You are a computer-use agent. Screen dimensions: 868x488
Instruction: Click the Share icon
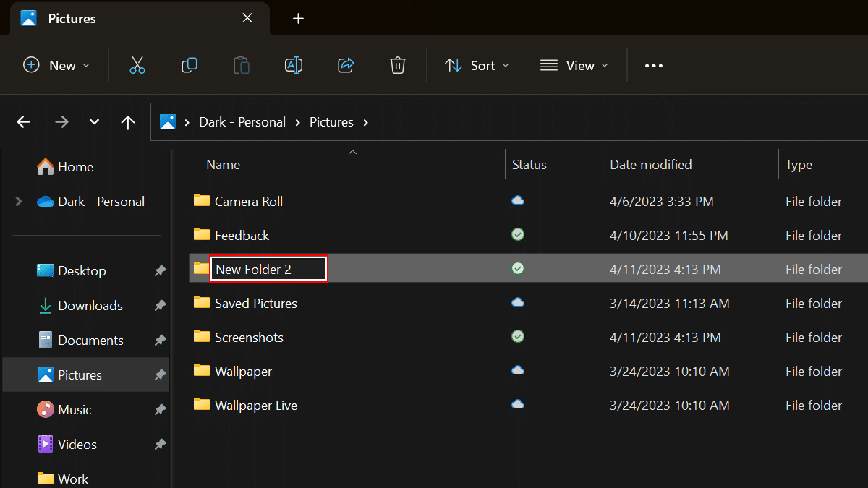(346, 65)
